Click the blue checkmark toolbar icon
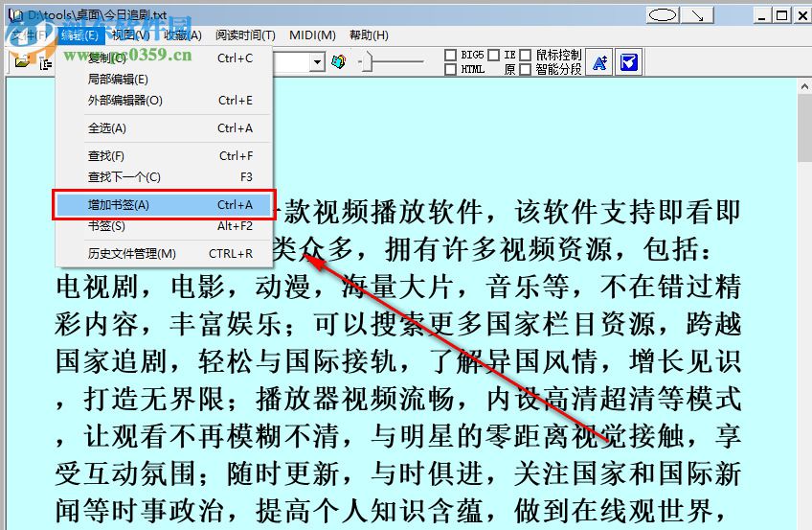This screenshot has height=530, width=812. tap(629, 62)
